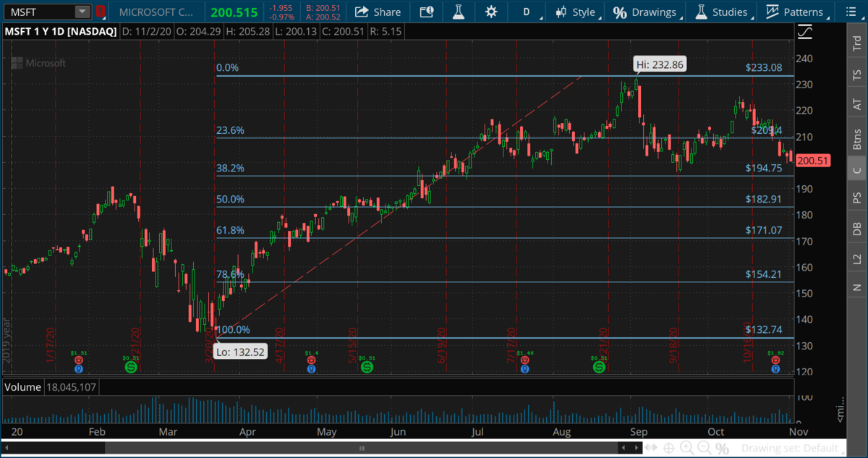This screenshot has height=458, width=868.
Task: Click the chart's horizontal scrollbar thumb
Action: point(363,449)
